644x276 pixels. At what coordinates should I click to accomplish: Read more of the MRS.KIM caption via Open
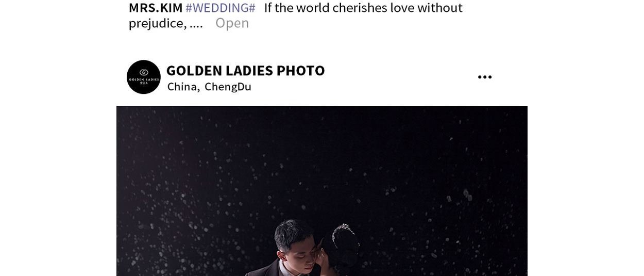click(x=232, y=23)
